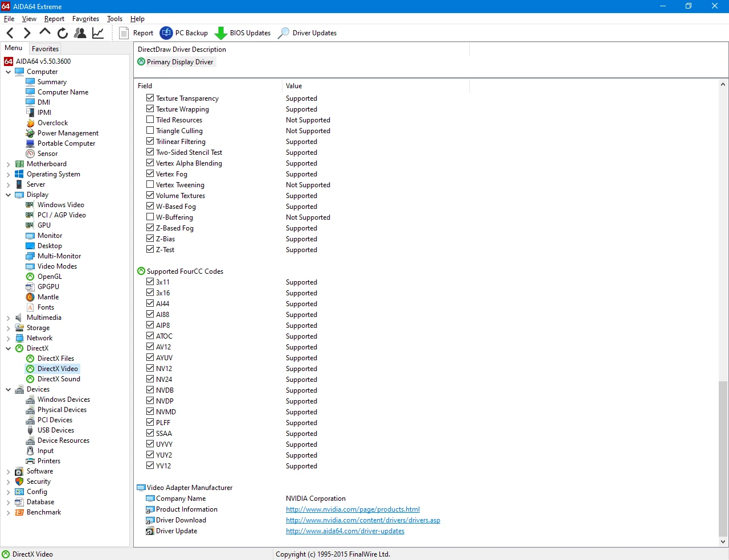Expand the Multimedia tree node
This screenshot has width=729, height=560.
coord(9,318)
